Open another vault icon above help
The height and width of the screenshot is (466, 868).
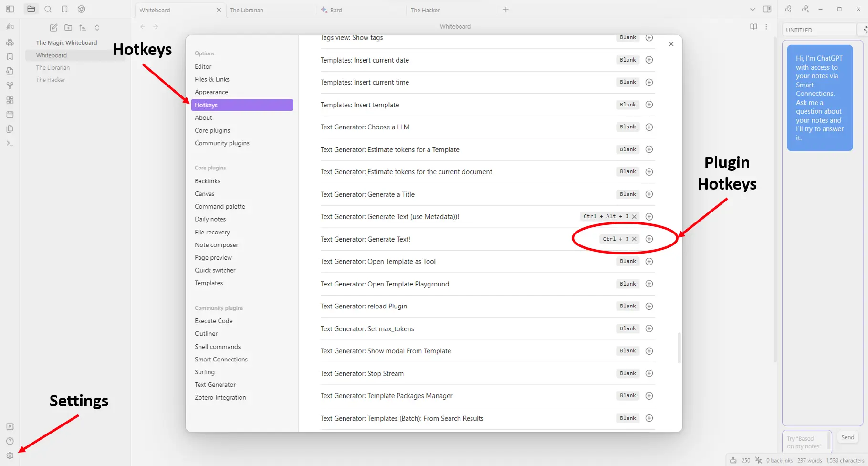click(10, 427)
